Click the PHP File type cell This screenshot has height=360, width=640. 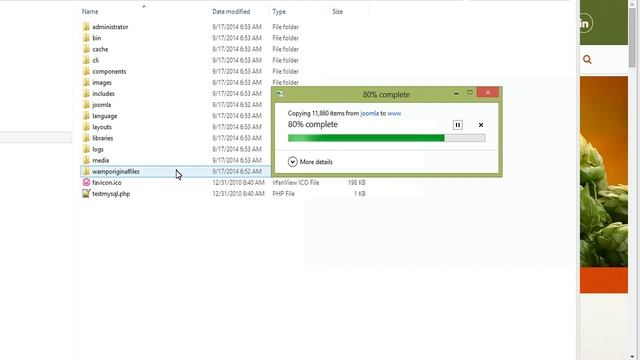coord(283,193)
